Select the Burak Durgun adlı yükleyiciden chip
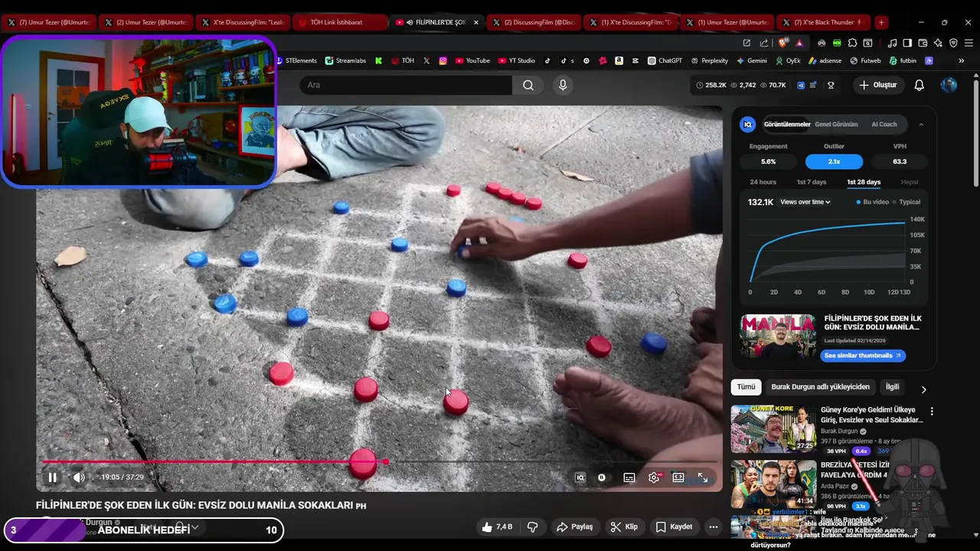This screenshot has height=551, width=980. [820, 387]
